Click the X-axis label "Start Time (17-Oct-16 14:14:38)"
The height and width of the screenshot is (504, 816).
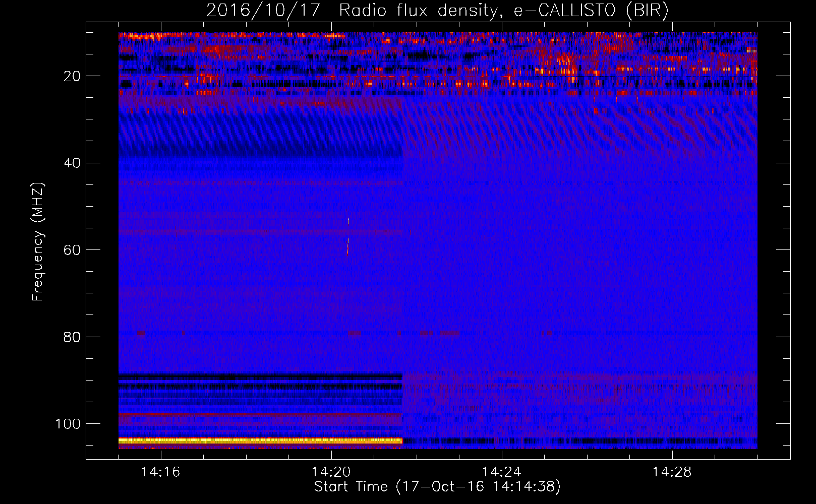pyautogui.click(x=437, y=487)
